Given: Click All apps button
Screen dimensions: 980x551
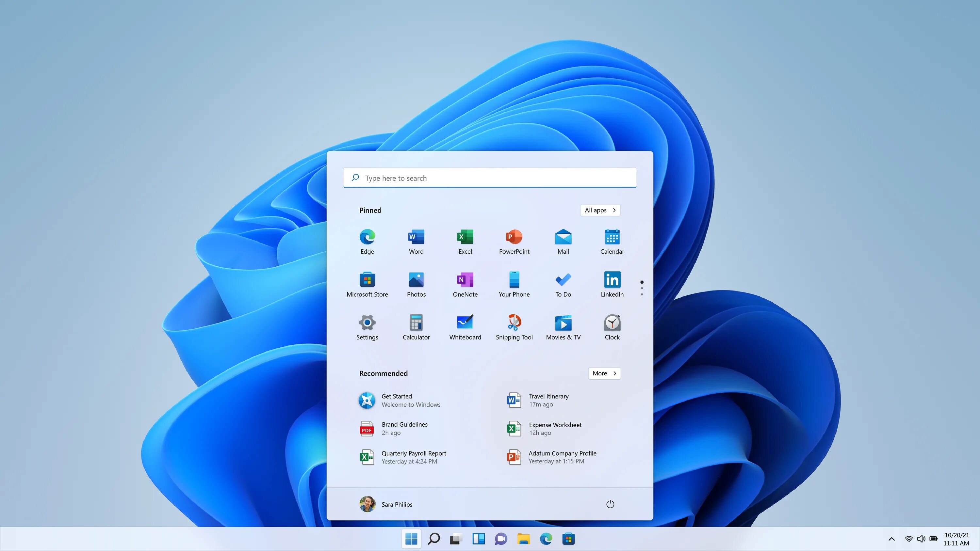Looking at the screenshot, I should (599, 210).
